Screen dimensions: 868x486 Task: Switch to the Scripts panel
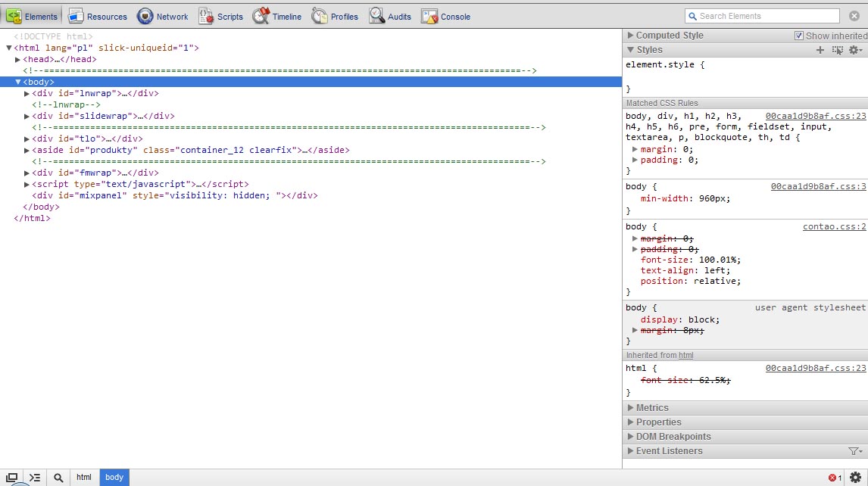pyautogui.click(x=221, y=16)
